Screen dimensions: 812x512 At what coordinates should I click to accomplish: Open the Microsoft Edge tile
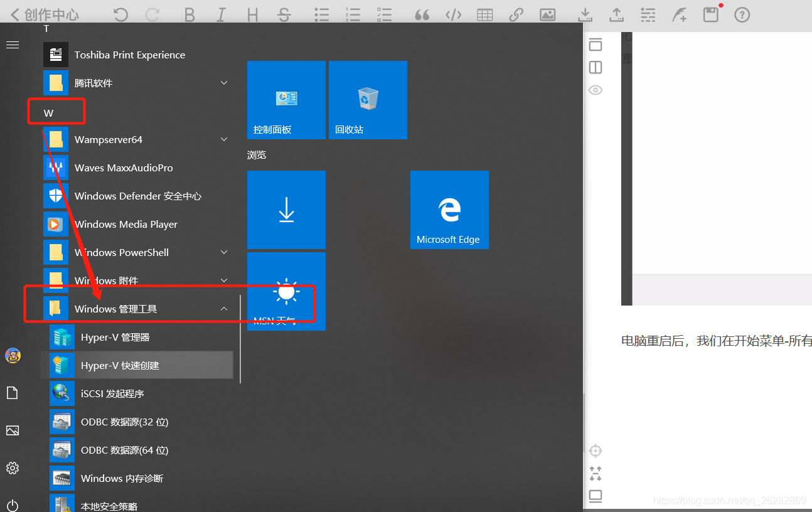click(449, 210)
